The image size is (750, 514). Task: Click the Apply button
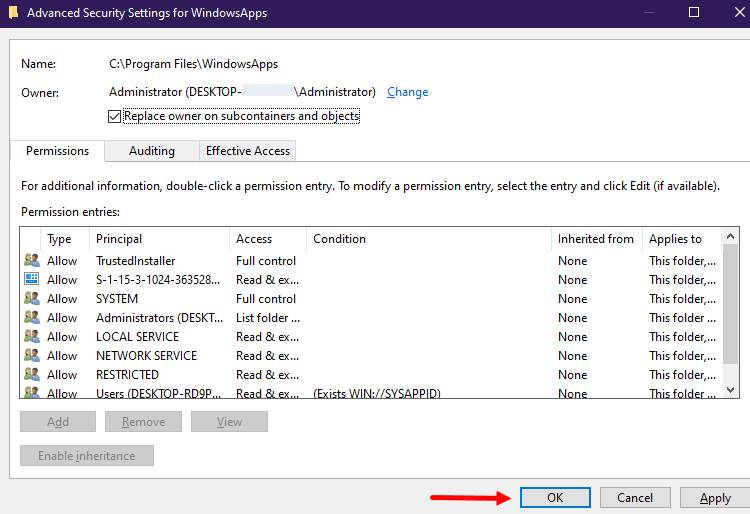(715, 498)
